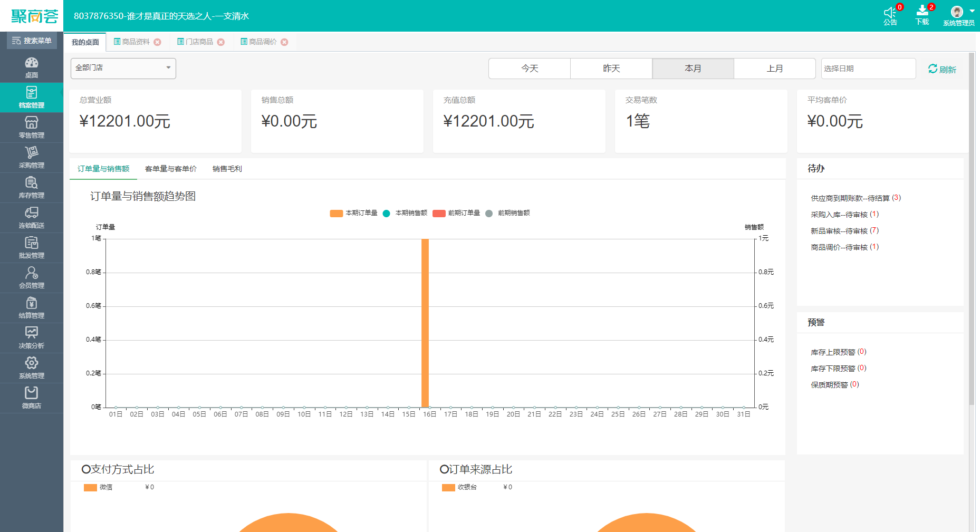The width and height of the screenshot is (980, 532).
Task: Click the 总营业额 summary card
Action: click(156, 121)
